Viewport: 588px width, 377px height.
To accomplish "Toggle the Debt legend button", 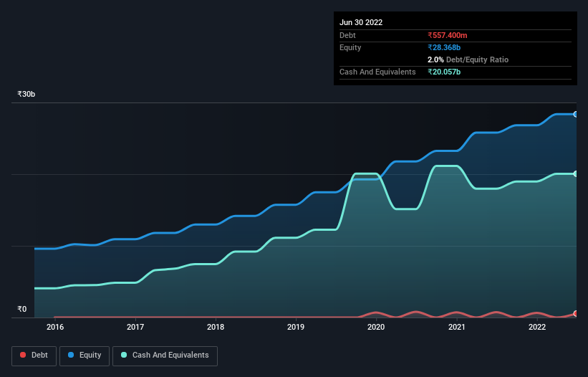I will coord(34,355).
